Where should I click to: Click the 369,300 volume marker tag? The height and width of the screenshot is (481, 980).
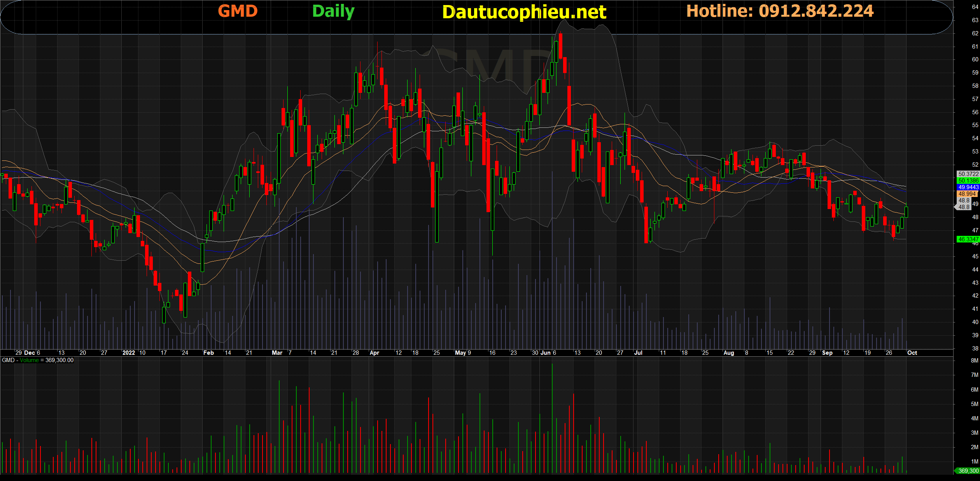coord(968,471)
